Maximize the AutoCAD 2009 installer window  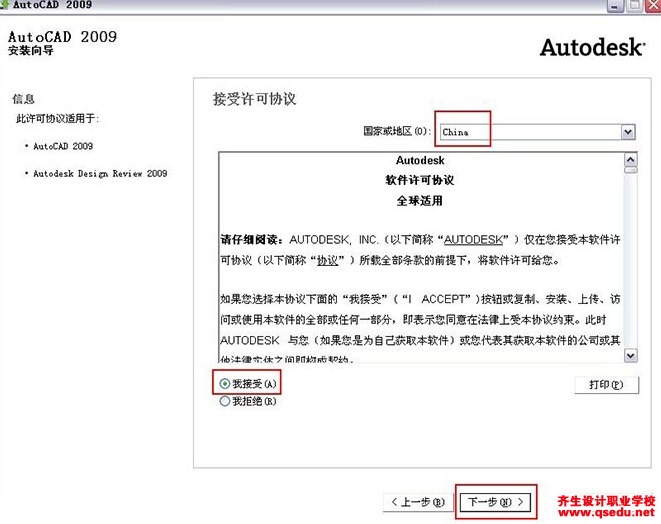[x=634, y=6]
